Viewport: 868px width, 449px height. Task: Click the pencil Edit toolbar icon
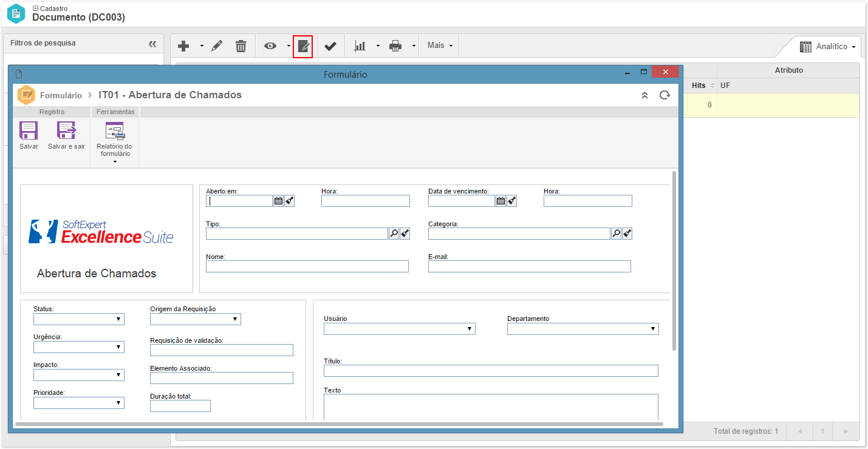coord(217,46)
